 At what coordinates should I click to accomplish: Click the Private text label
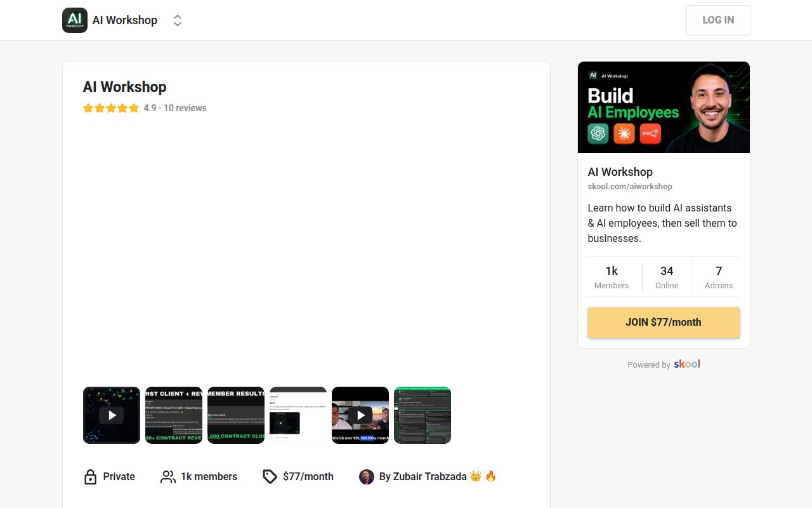(x=119, y=477)
